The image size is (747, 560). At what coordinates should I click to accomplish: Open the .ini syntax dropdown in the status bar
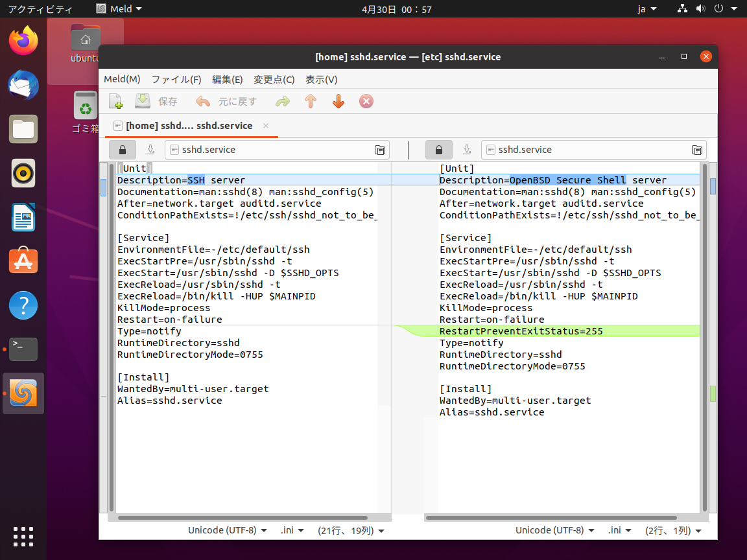(x=290, y=530)
